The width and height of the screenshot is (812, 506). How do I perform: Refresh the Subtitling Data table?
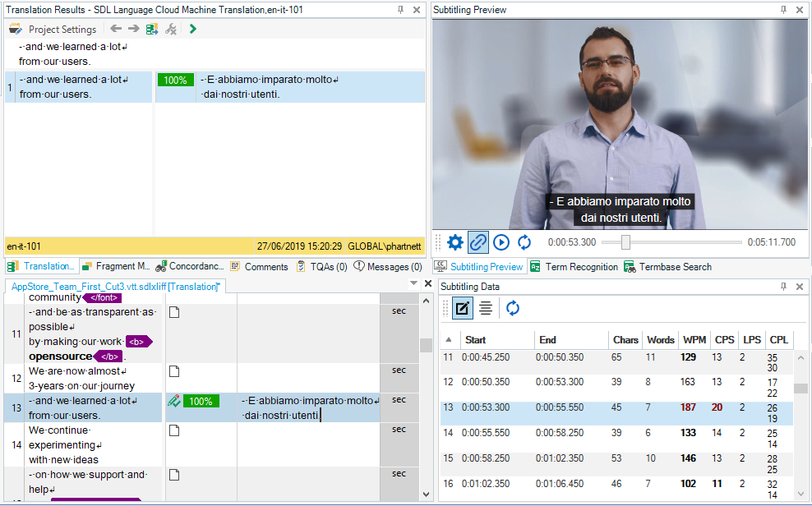(513, 308)
